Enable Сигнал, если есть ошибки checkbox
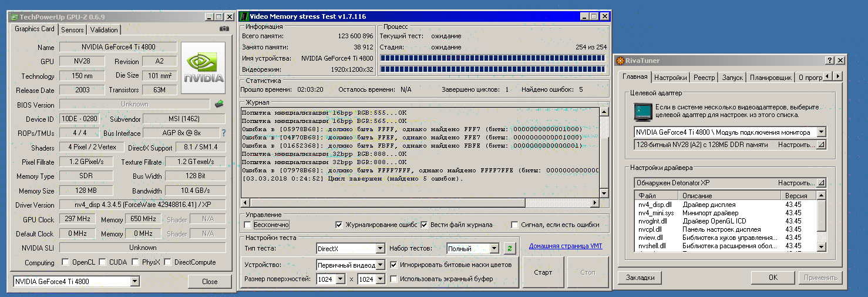The height and width of the screenshot is (297, 868). [x=514, y=225]
